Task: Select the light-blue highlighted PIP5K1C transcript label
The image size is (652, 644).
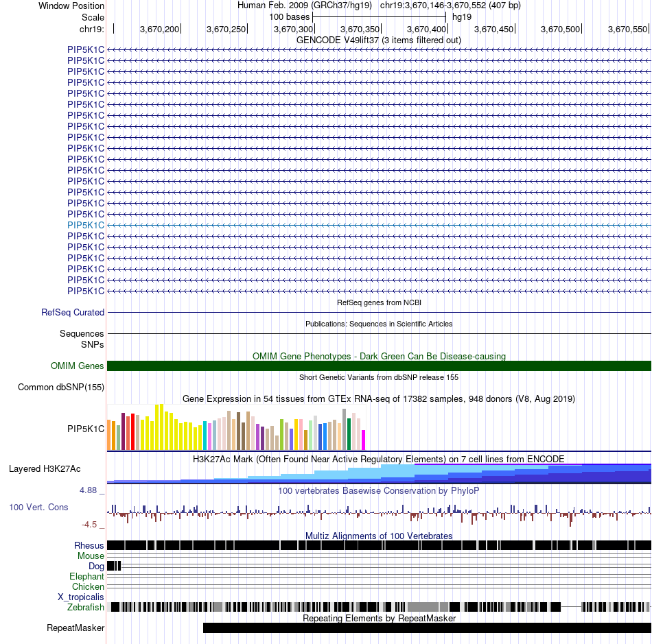Action: 86,225
